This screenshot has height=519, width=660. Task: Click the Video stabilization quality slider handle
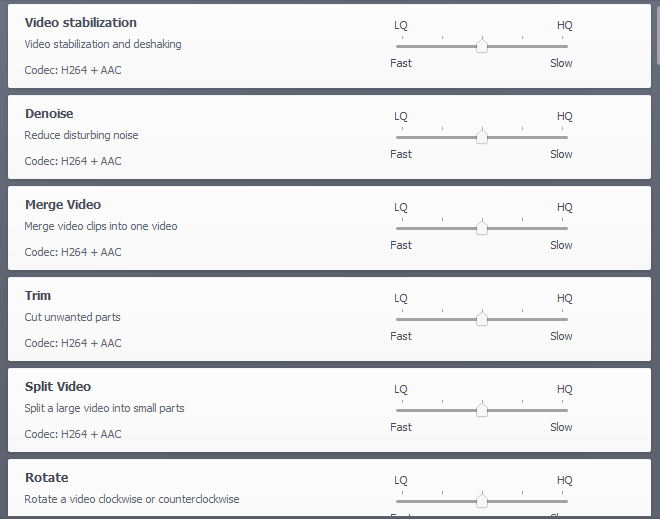click(482, 45)
